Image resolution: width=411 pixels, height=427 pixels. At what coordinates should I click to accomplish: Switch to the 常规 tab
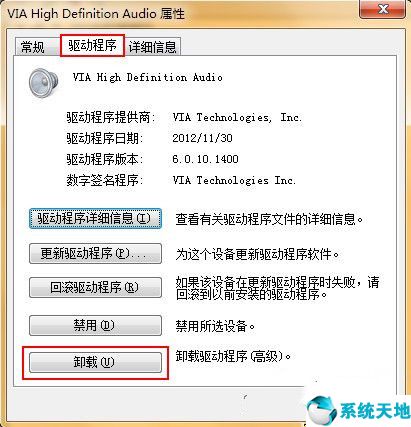point(33,47)
